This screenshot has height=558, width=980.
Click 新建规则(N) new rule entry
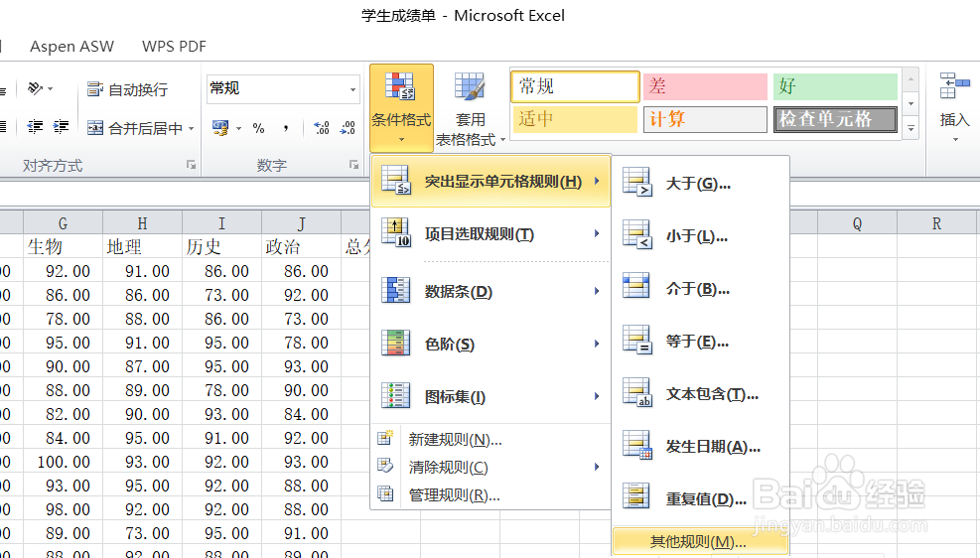point(490,439)
